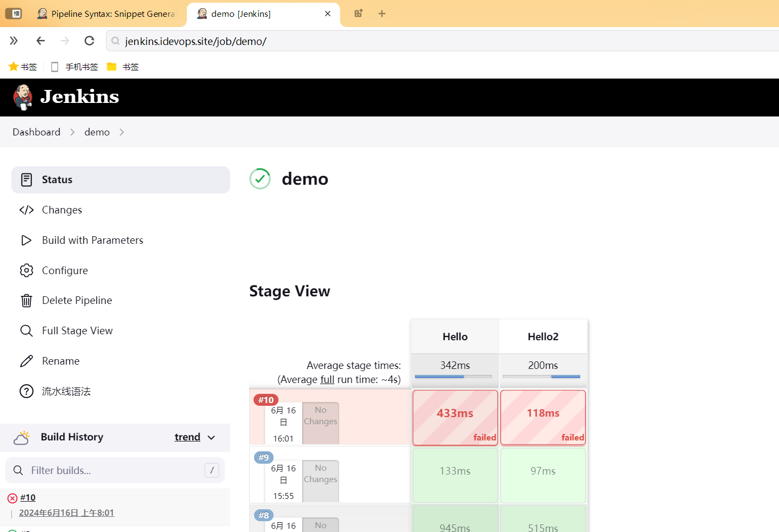Click the 97ms Hello2 stage cell
This screenshot has height=532, width=779.
543,475
